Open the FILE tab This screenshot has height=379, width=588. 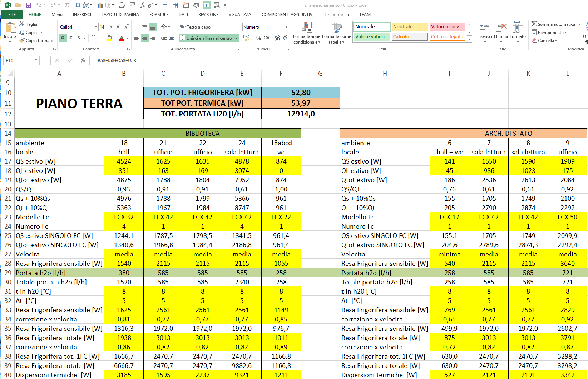(12, 14)
